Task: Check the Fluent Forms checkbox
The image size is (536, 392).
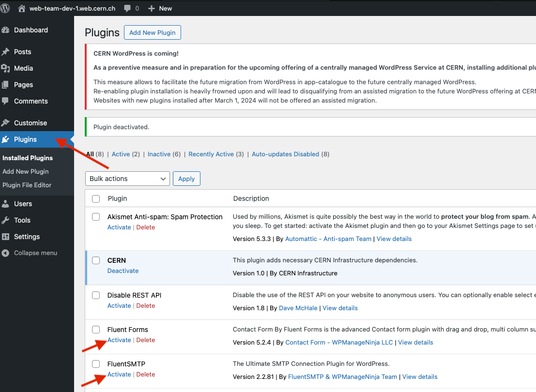Action: 96,330
